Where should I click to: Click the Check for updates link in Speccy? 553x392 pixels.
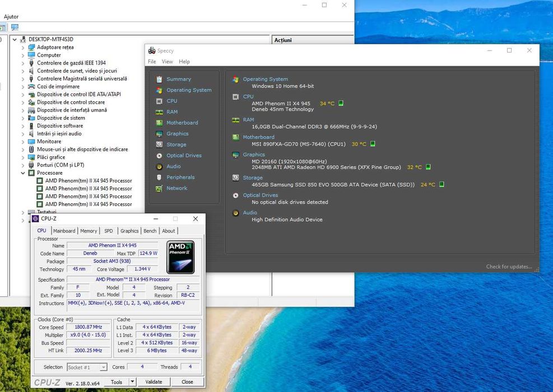click(x=509, y=267)
